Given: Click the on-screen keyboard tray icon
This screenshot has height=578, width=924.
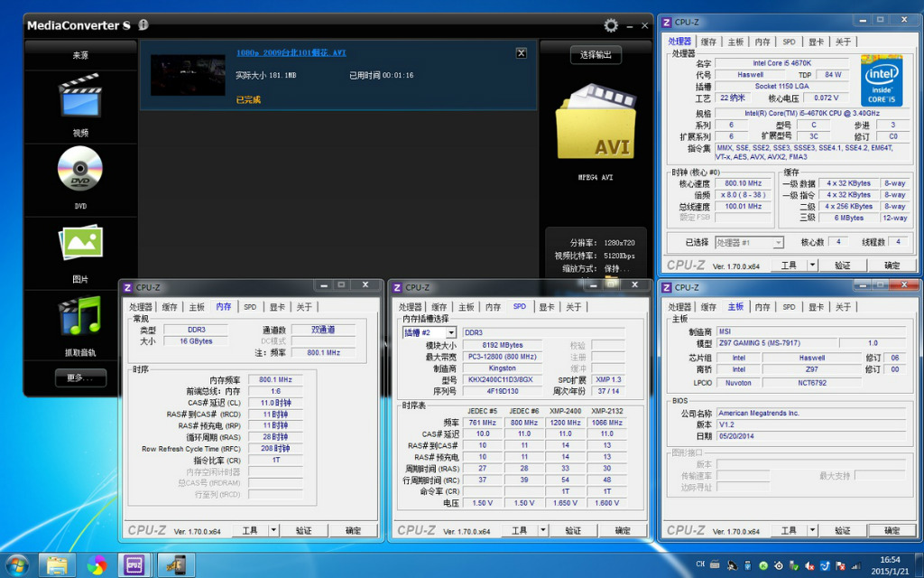Looking at the screenshot, I should click(715, 564).
